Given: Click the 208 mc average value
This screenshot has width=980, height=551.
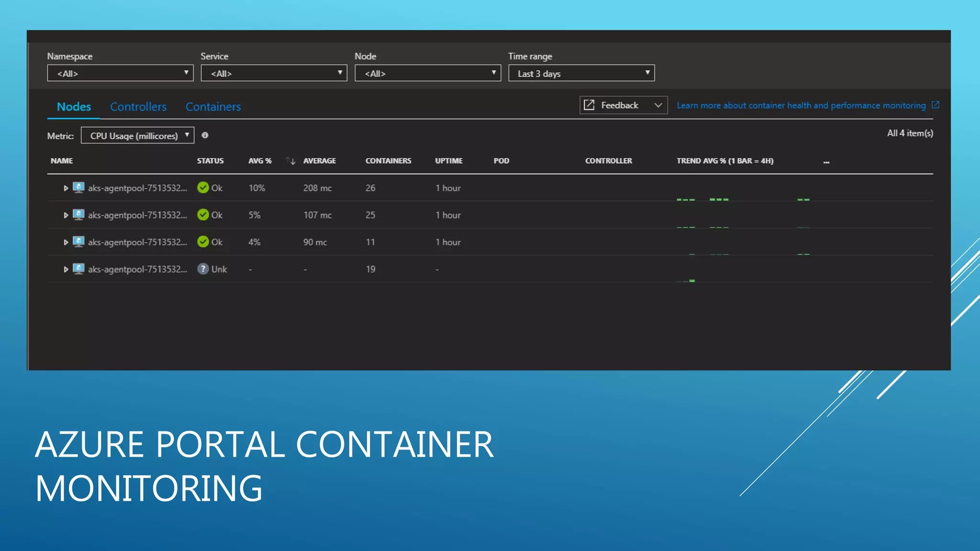Looking at the screenshot, I should pos(317,188).
